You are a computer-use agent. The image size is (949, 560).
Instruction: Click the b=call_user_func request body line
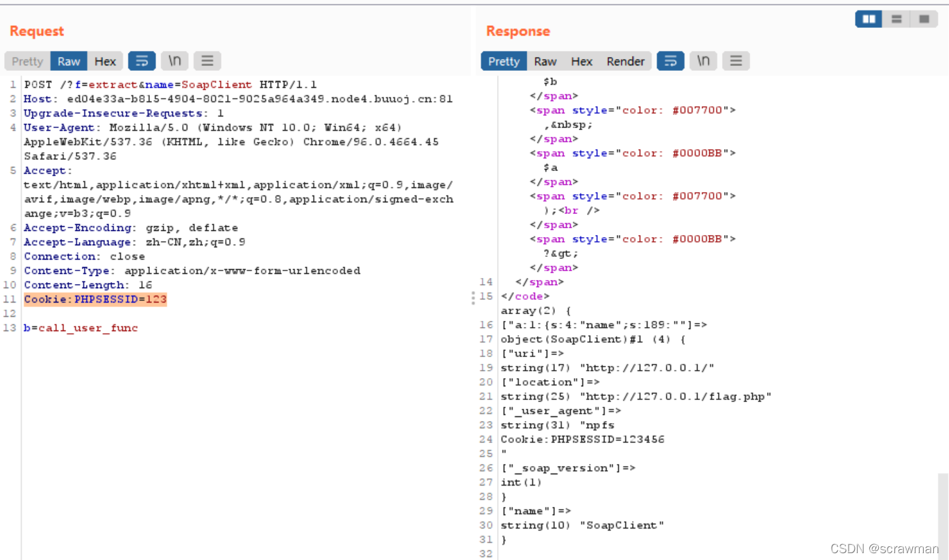coord(80,328)
